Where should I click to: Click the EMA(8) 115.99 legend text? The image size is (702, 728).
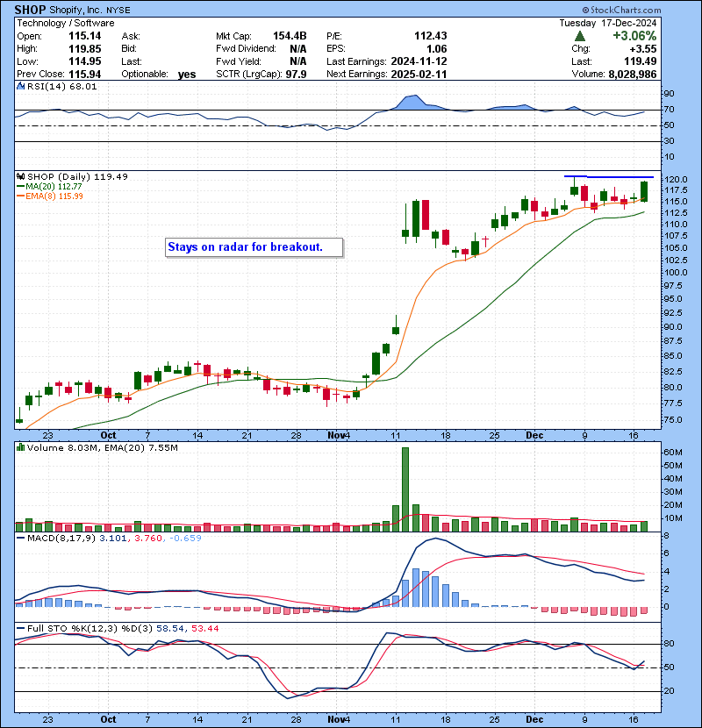coord(54,196)
